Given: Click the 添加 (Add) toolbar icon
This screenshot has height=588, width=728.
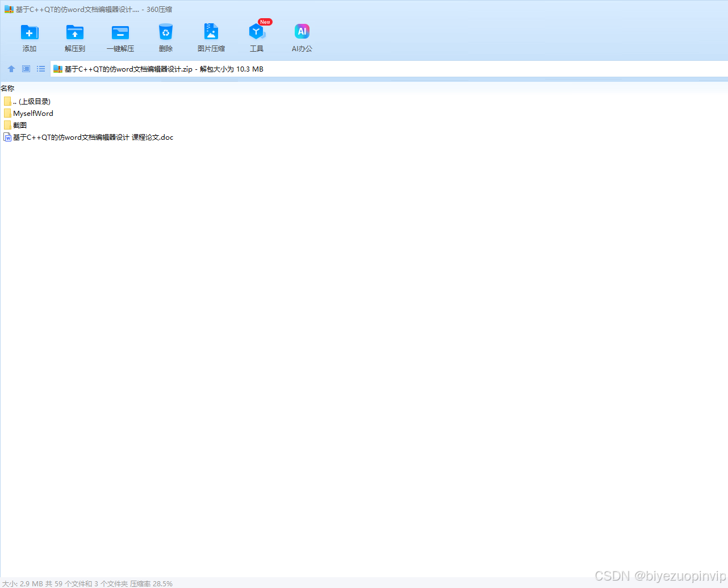Looking at the screenshot, I should 30,32.
